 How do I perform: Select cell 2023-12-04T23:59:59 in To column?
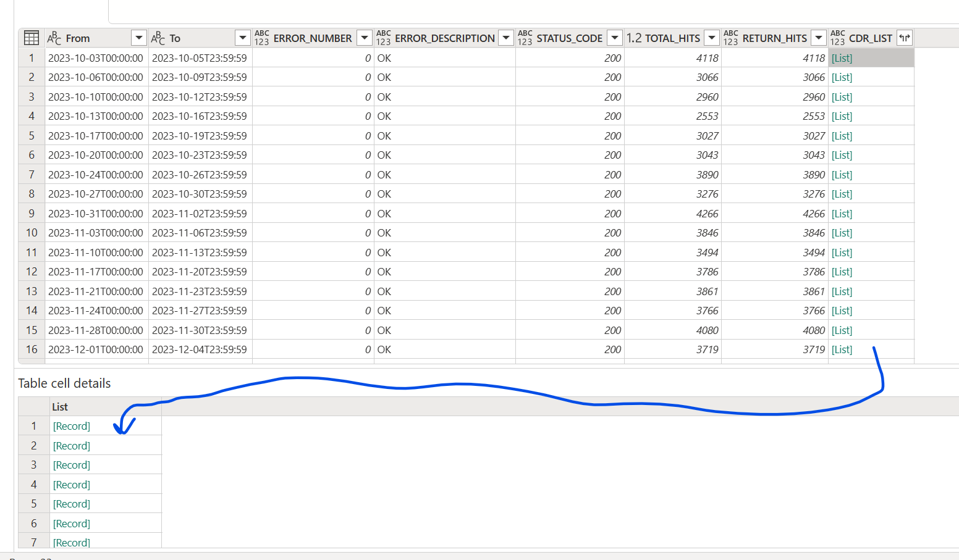[200, 349]
